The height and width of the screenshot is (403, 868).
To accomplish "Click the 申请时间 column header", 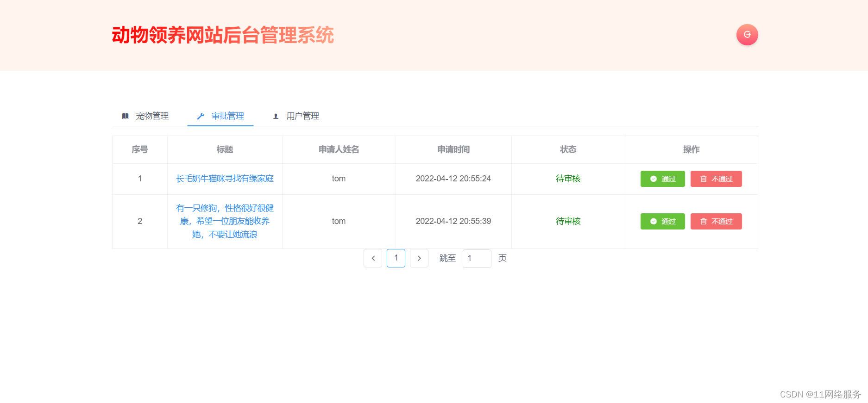I will 453,149.
